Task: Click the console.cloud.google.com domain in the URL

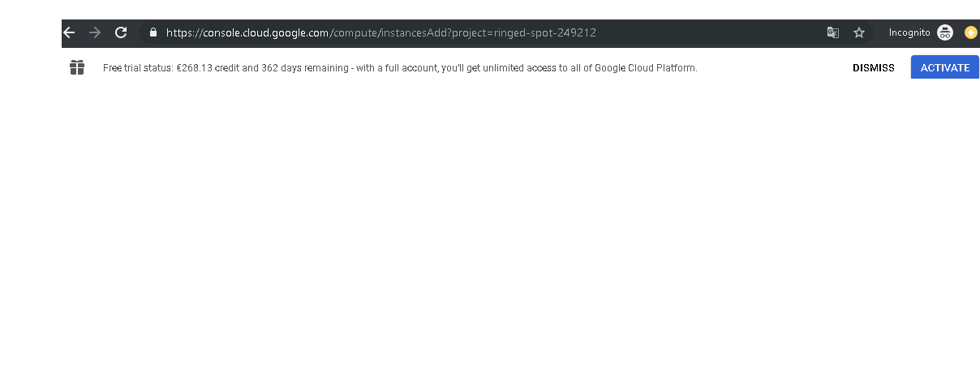Action: point(247,33)
